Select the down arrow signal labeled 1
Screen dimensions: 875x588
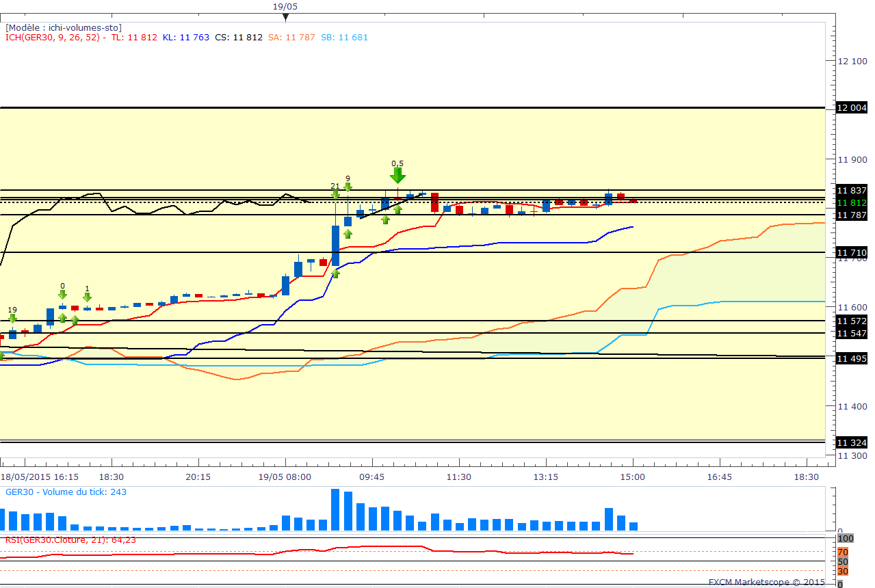[88, 297]
